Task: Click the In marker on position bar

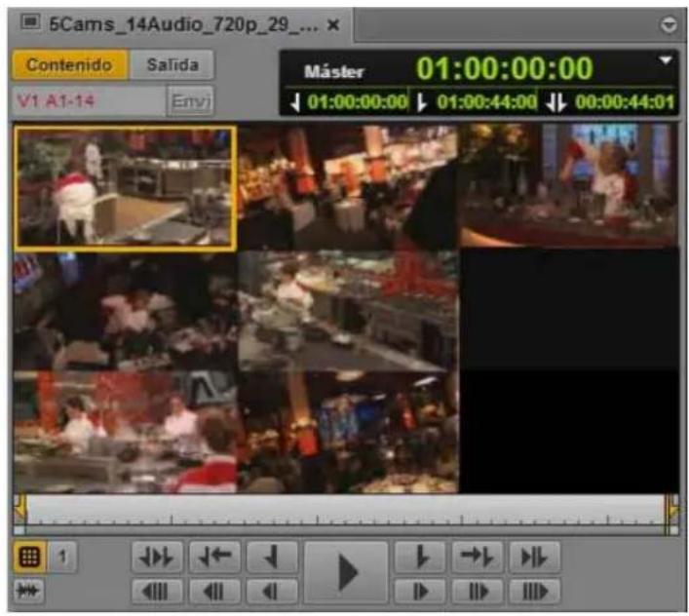Action: tap(19, 510)
